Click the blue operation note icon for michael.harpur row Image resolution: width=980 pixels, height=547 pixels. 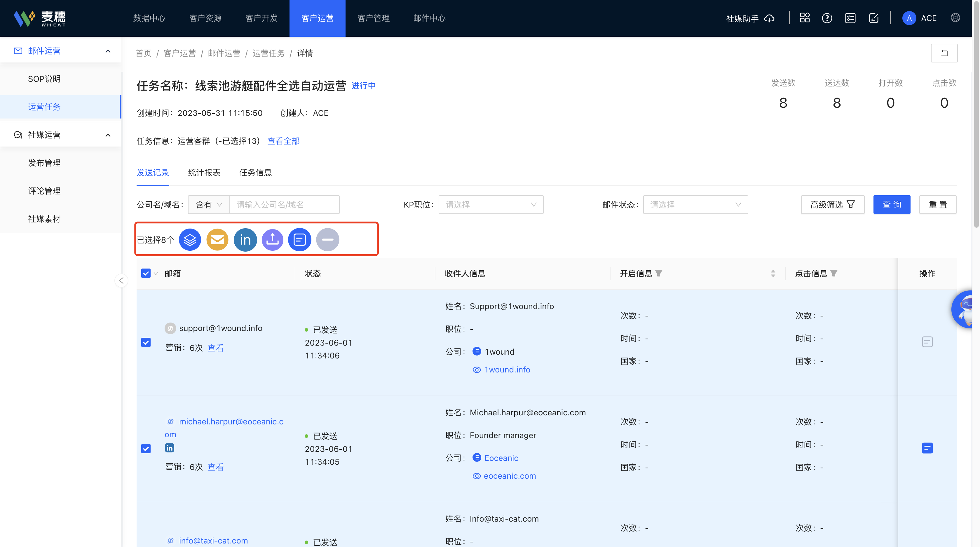pos(927,448)
